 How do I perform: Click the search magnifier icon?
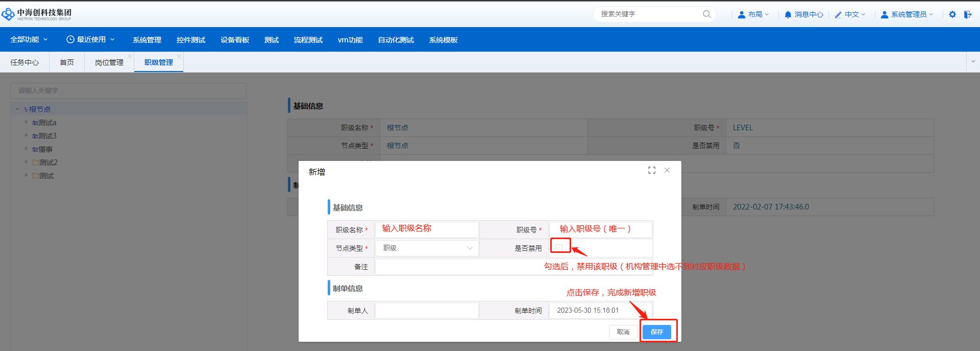(706, 14)
